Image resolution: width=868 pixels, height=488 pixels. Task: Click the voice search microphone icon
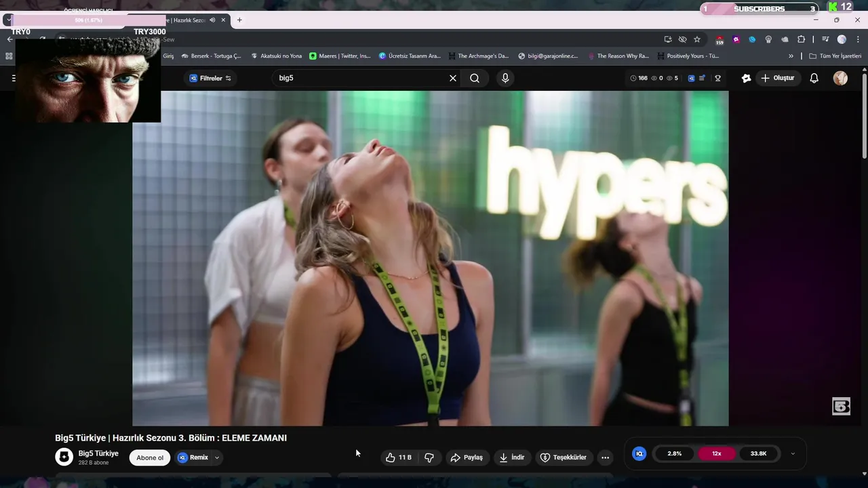pos(505,78)
